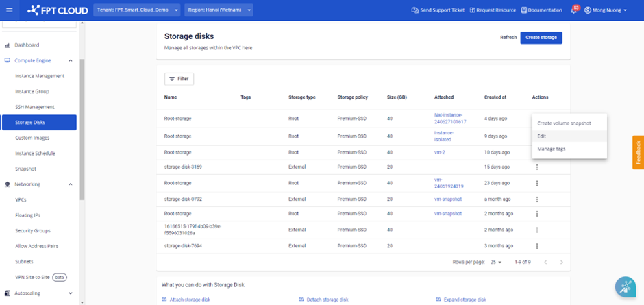Expand the Autoscaling sidebar section
Viewport: 644px width, 305px height.
71,293
